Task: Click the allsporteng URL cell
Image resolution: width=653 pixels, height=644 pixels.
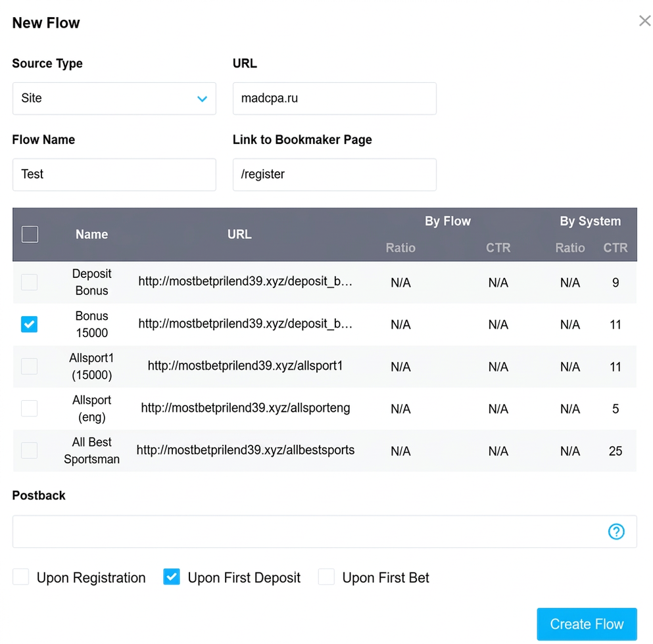Action: point(245,408)
